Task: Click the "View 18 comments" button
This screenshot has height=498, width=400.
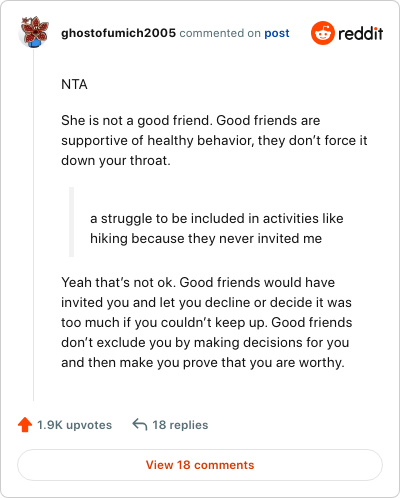Action: coord(200,465)
